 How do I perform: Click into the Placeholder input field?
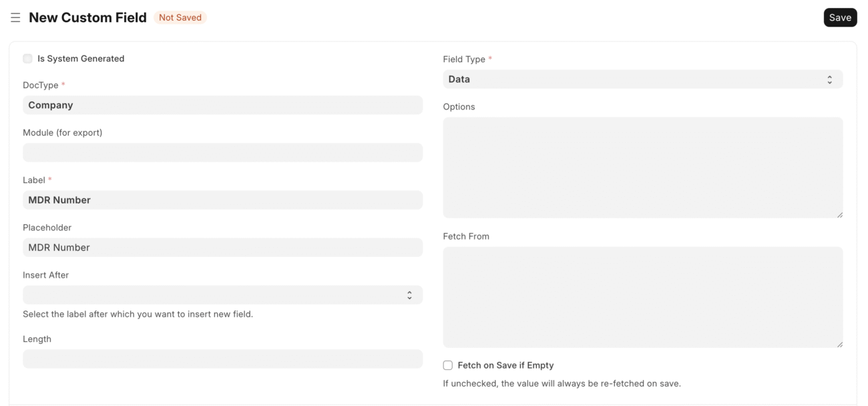click(222, 247)
